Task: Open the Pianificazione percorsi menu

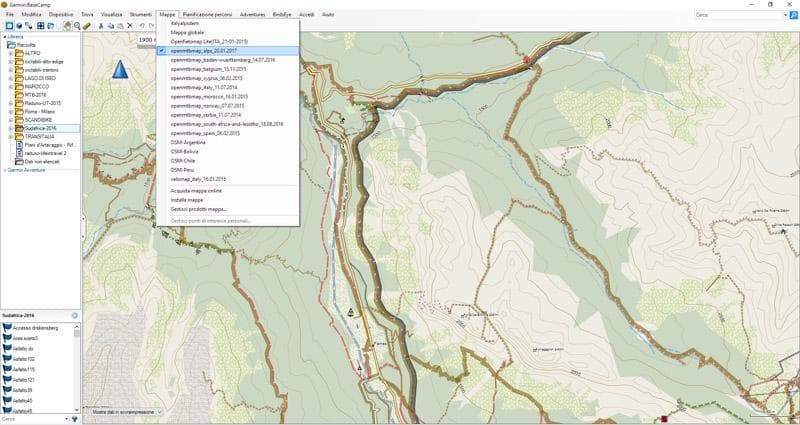Action: 207,14
